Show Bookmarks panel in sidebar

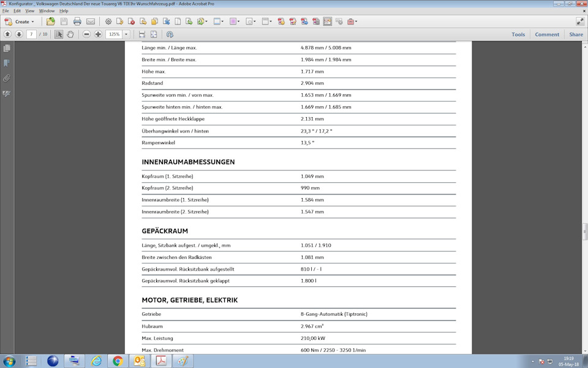(7, 63)
